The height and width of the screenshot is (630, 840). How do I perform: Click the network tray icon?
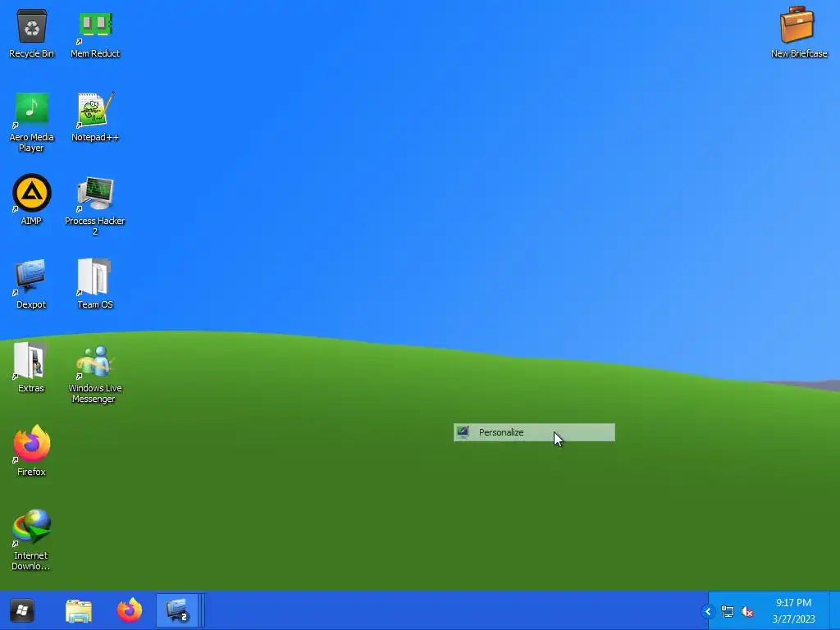[x=728, y=611]
